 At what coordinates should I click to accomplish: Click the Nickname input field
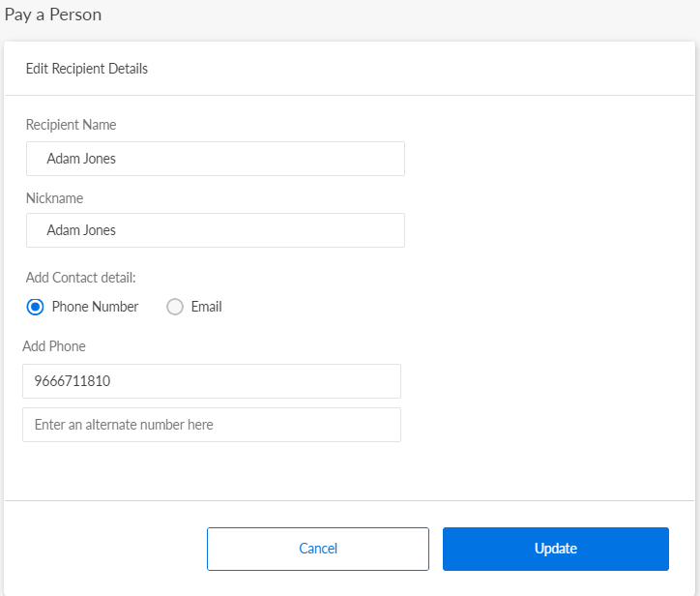pos(215,230)
